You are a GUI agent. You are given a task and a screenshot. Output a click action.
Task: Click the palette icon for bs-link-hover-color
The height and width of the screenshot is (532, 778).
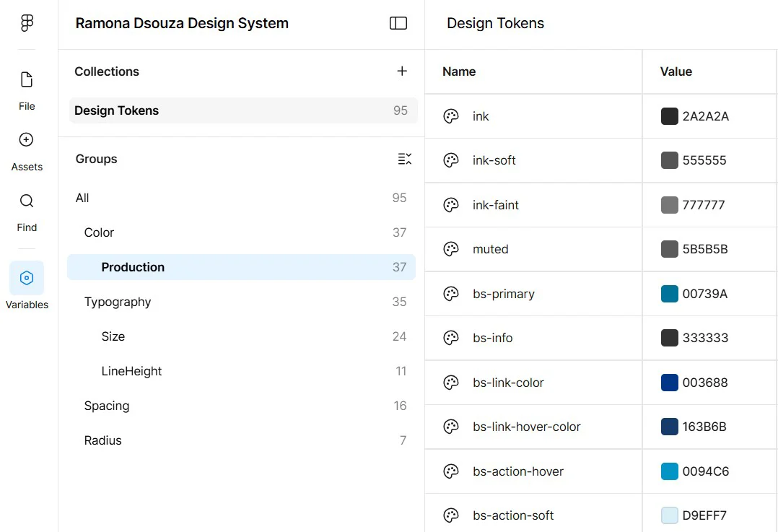pyautogui.click(x=451, y=427)
